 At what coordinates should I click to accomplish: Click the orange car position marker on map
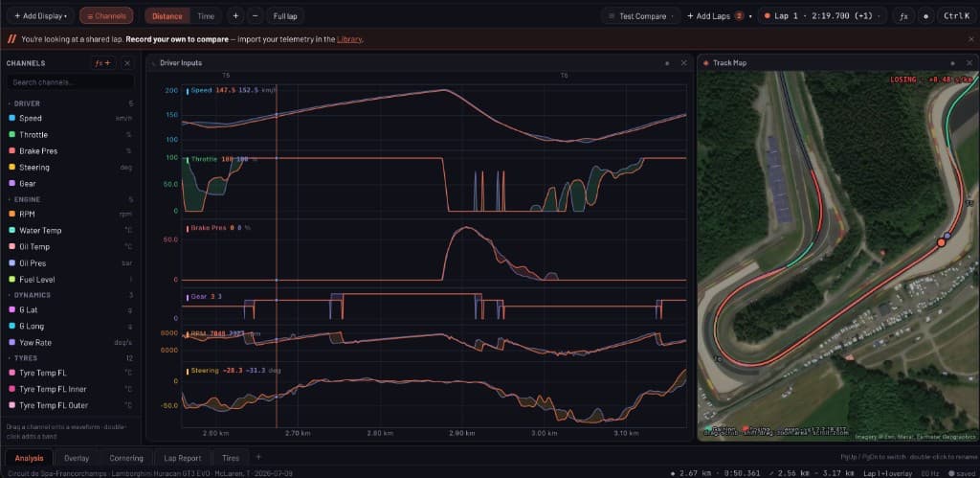(942, 242)
